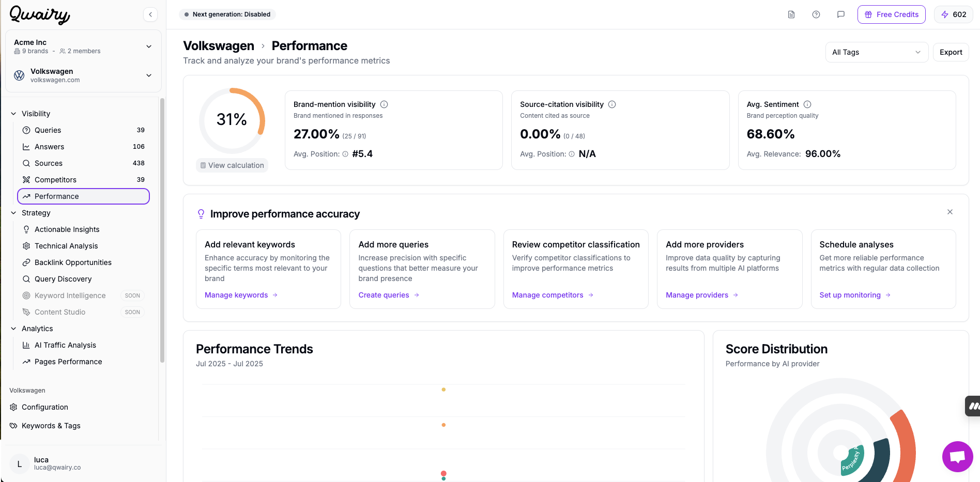Viewport: 980px width, 482px height.
Task: Collapse the Visibility section
Action: (x=13, y=114)
